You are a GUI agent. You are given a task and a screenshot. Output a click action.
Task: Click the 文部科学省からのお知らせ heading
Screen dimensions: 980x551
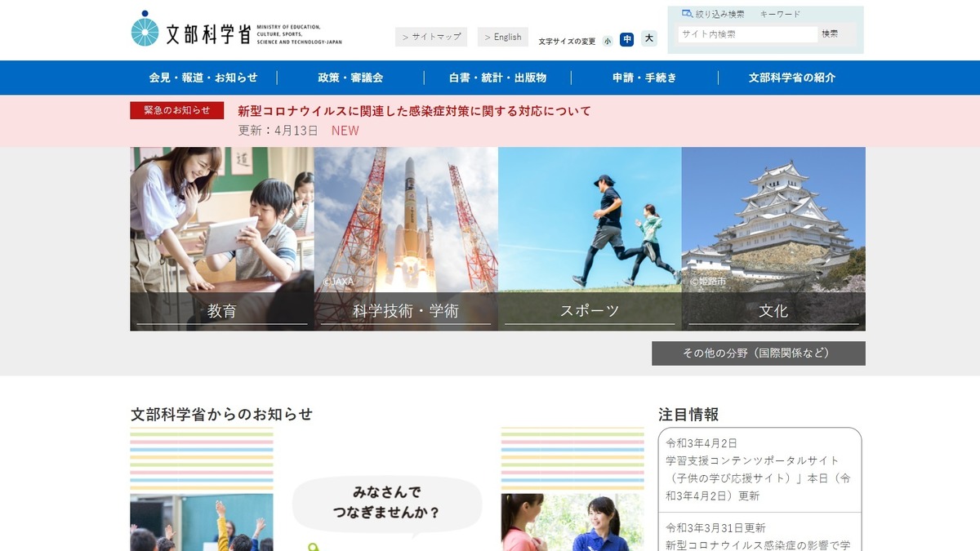click(221, 414)
